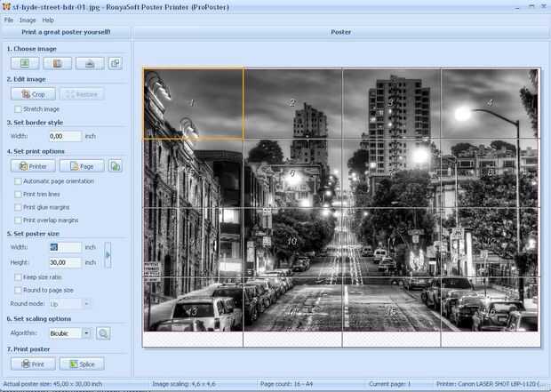The image size is (551, 392).
Task: Select poster page 3 tile
Action: pos(391,103)
